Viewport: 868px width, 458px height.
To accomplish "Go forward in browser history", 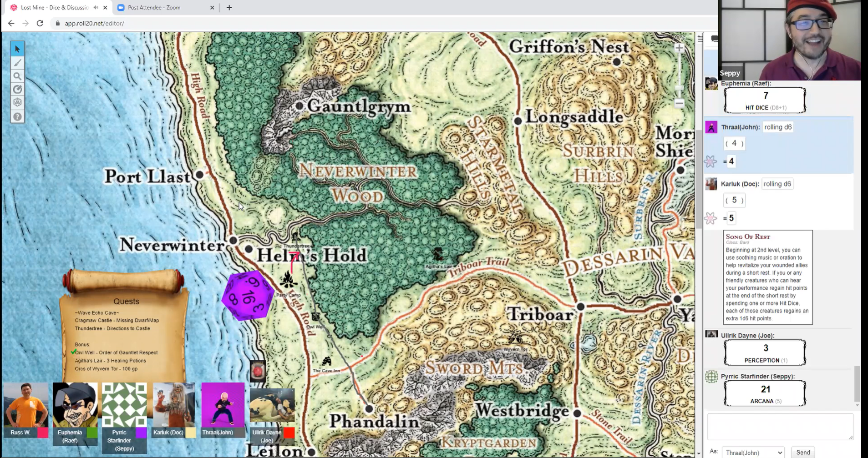I will point(25,23).
